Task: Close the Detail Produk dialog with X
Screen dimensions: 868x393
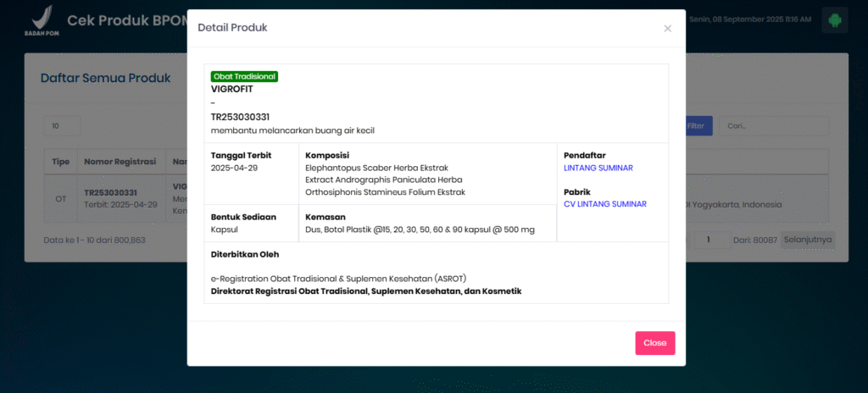Action: 668,28
